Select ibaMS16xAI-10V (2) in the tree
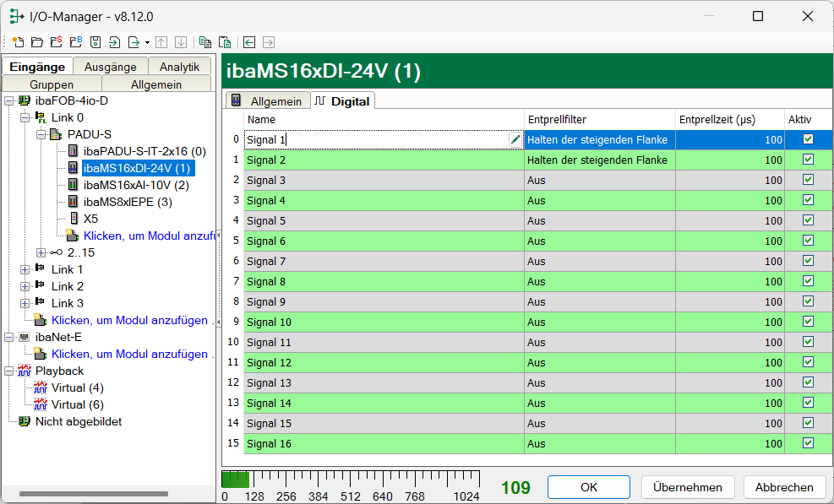834x504 pixels. tap(136, 185)
